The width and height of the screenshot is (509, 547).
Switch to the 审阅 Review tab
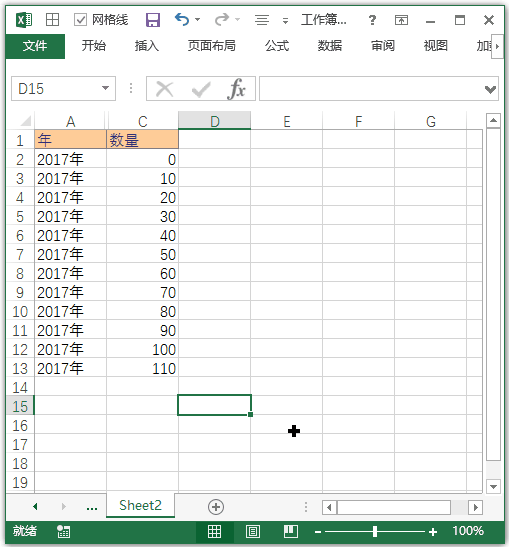click(383, 46)
